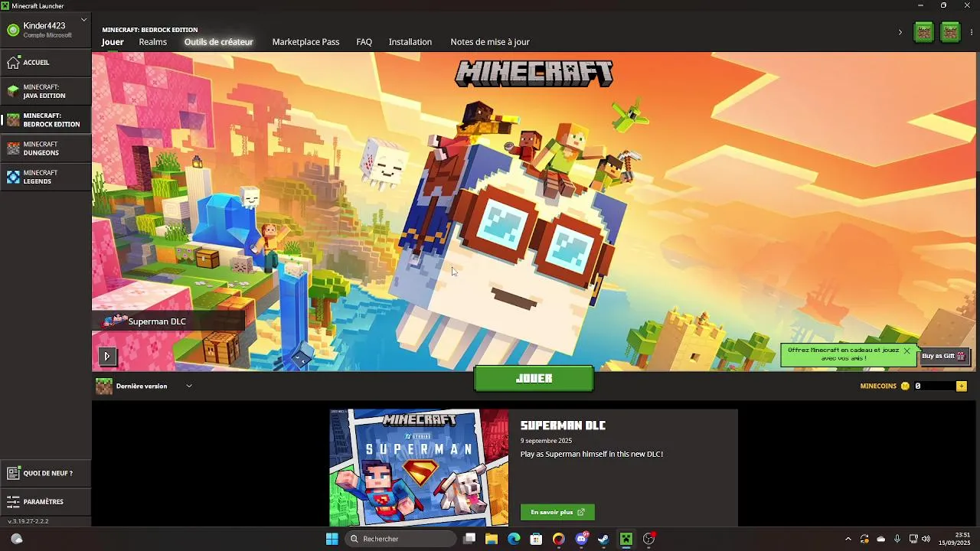
Task: Open Discord from the taskbar
Action: (x=581, y=539)
